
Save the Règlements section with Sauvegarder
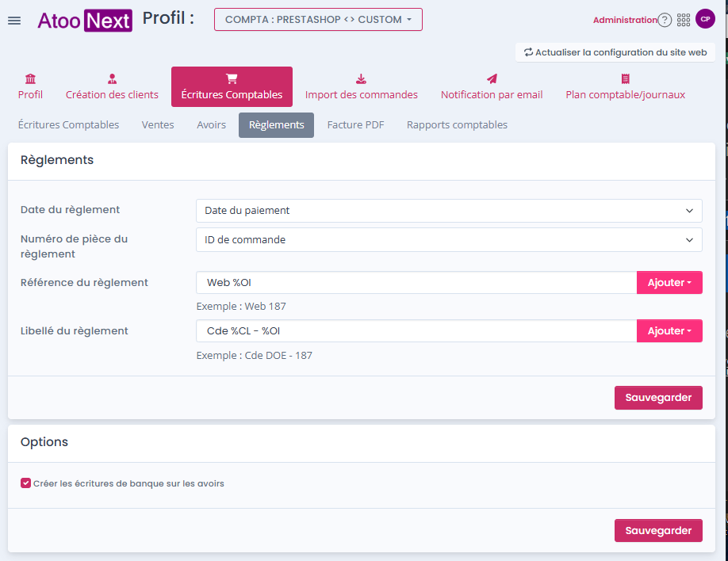click(658, 398)
